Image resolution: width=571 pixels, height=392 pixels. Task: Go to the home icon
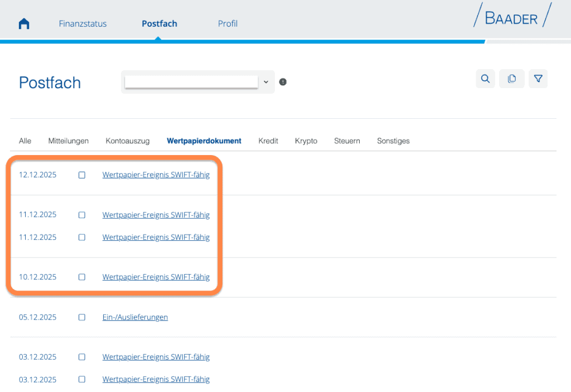pos(24,24)
